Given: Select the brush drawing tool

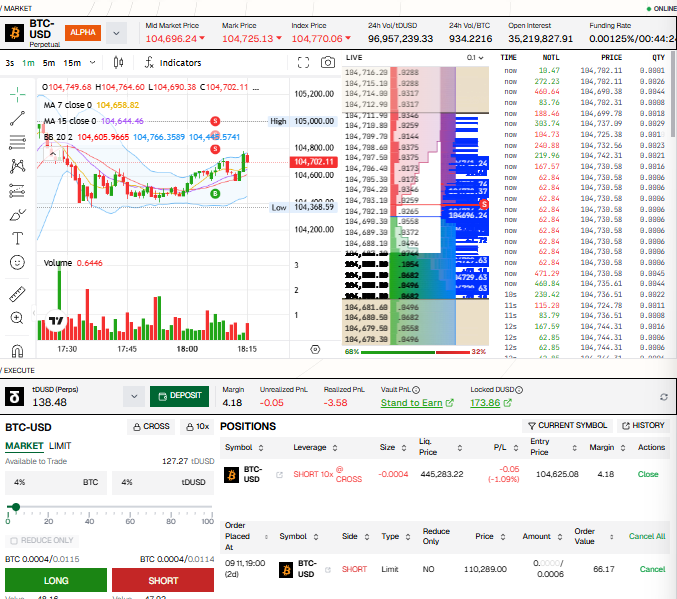Looking at the screenshot, I should pyautogui.click(x=17, y=214).
